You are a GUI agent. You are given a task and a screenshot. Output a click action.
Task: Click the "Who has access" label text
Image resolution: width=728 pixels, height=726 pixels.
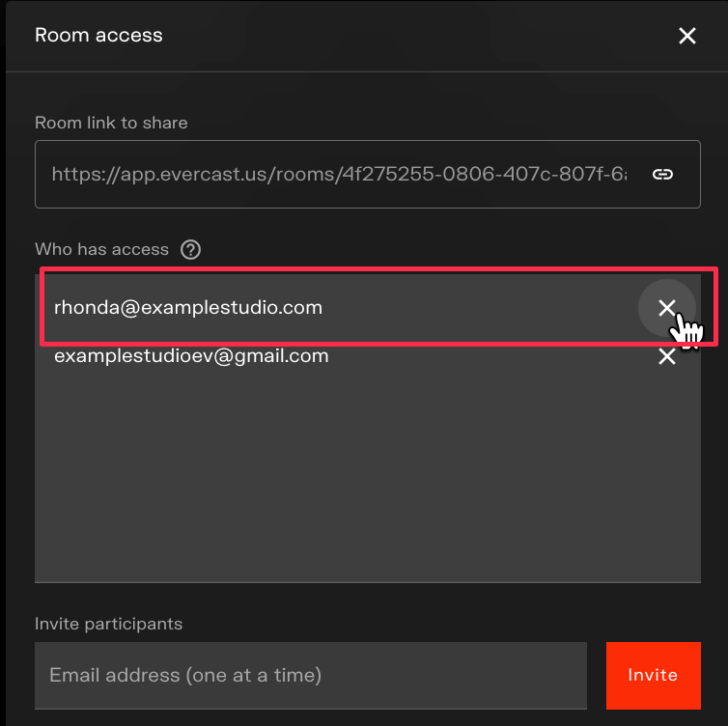tap(101, 249)
